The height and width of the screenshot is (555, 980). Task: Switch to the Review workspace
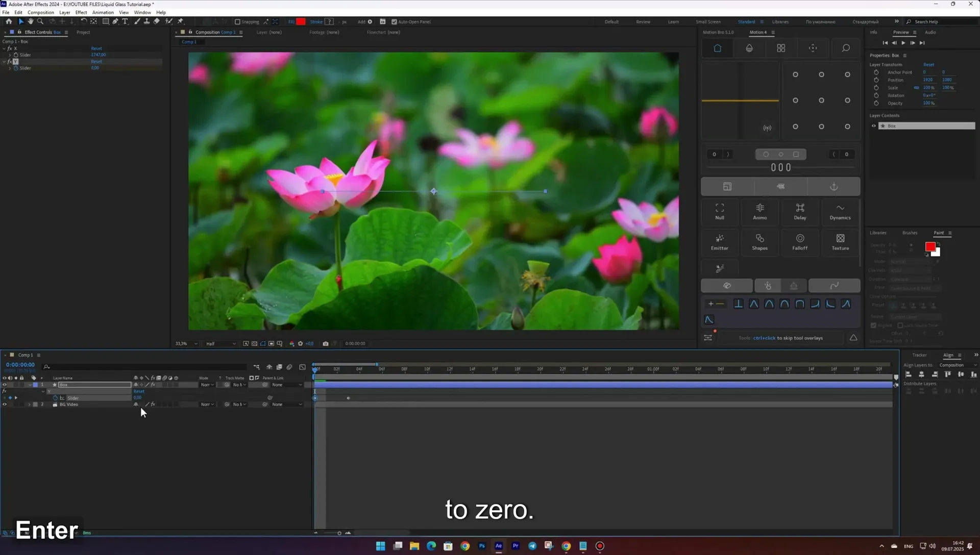643,22
